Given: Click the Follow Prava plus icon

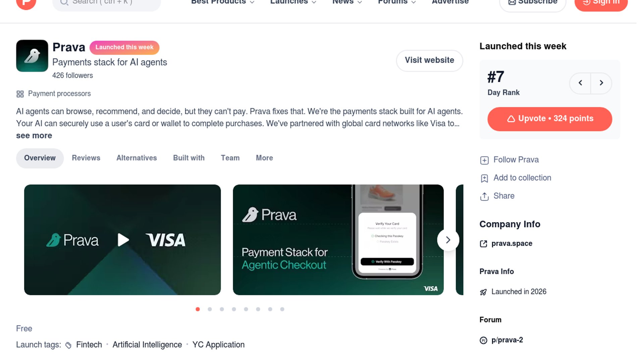Looking at the screenshot, I should (484, 160).
